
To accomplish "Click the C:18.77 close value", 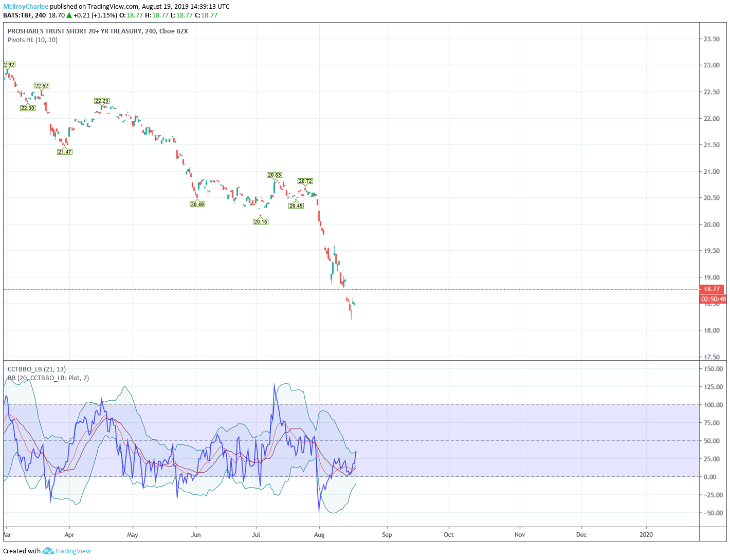I will pyautogui.click(x=206, y=15).
